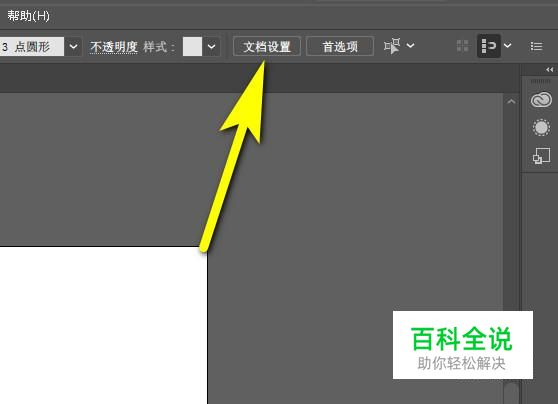Collapse the right panel dock double-arrow

point(549,70)
